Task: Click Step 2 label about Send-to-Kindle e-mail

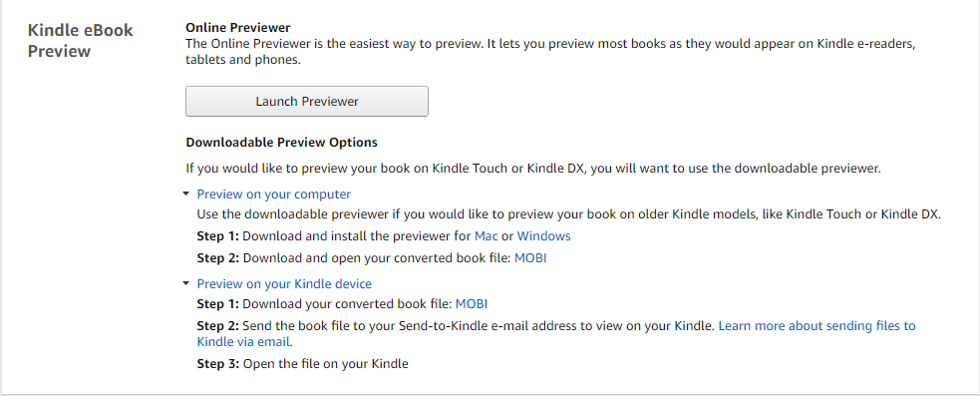Action: (218, 326)
